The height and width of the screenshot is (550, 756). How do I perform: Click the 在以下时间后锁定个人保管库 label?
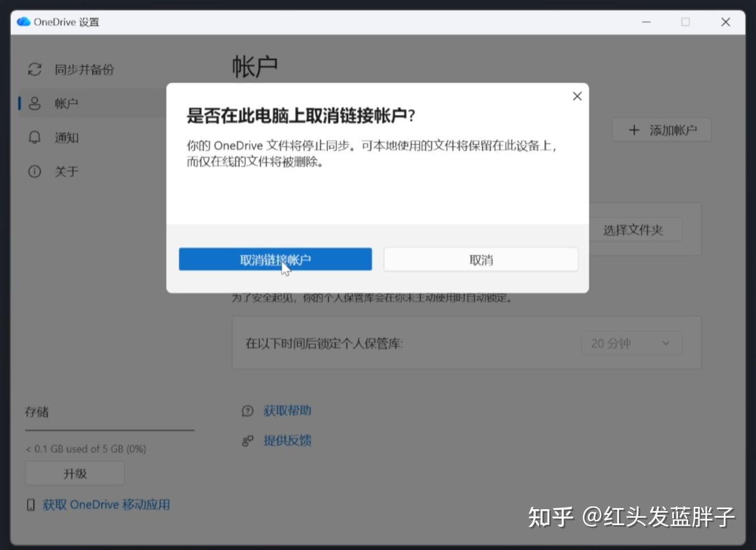coord(324,344)
